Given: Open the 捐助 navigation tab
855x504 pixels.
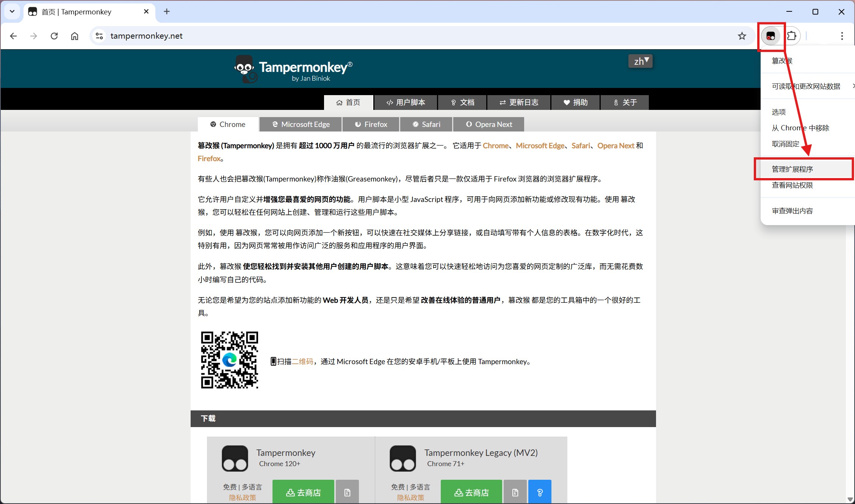Looking at the screenshot, I should click(x=575, y=102).
